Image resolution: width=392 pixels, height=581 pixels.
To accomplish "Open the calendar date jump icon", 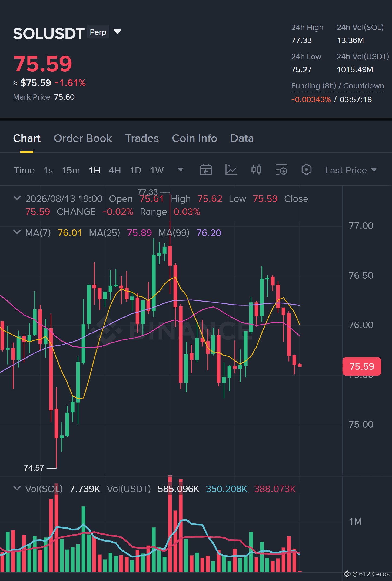I will pos(206,170).
